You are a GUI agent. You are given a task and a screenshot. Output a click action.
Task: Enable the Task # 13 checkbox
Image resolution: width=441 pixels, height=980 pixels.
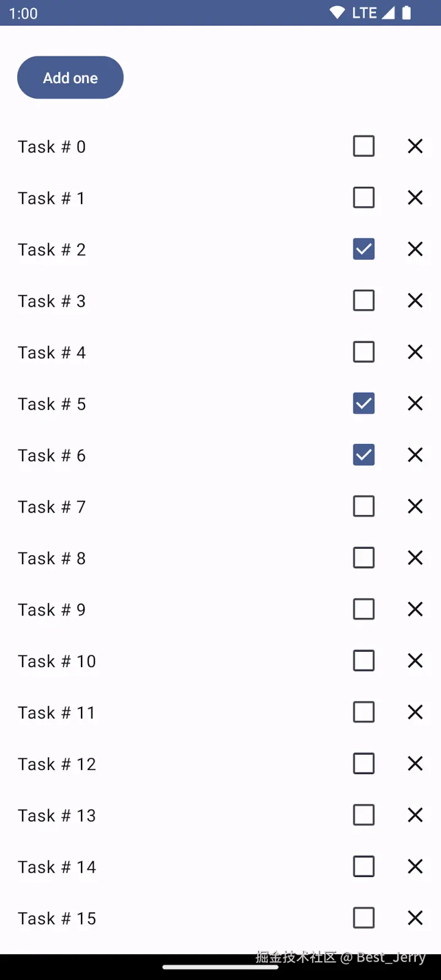(364, 815)
